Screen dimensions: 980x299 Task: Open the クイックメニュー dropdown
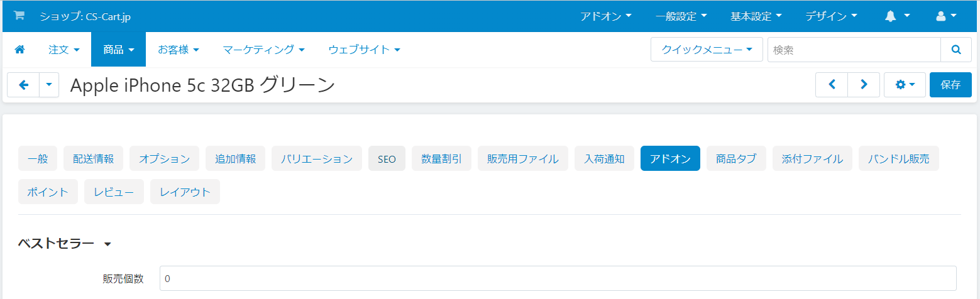pyautogui.click(x=707, y=50)
